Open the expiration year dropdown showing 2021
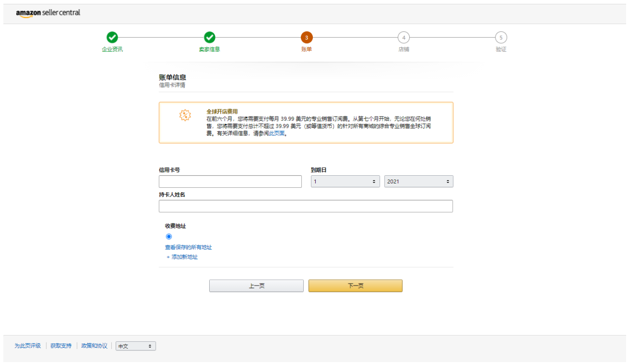This screenshot has height=364, width=630. [x=418, y=182]
